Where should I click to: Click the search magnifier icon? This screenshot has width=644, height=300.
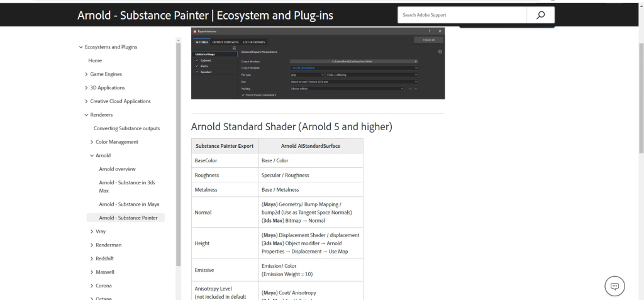click(540, 15)
